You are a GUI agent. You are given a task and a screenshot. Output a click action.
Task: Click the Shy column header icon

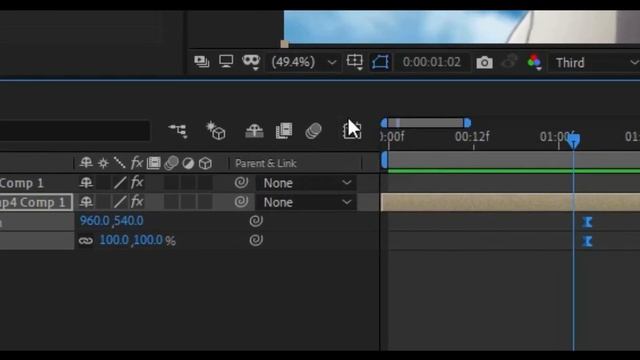click(x=86, y=163)
